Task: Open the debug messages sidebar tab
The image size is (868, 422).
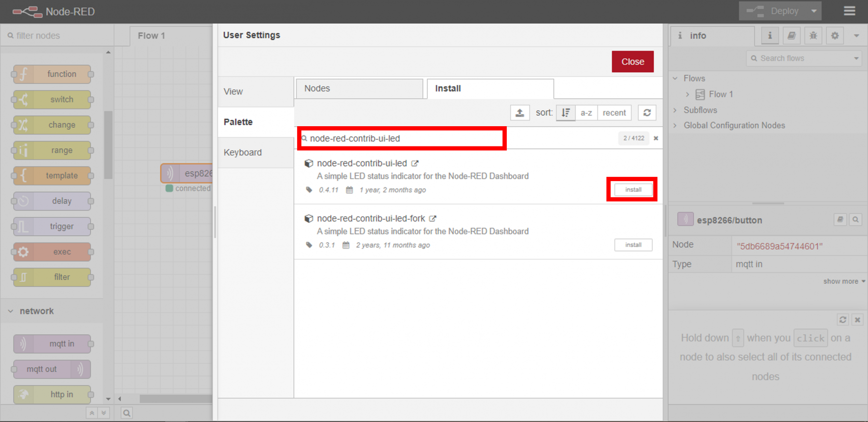Action: coord(813,36)
